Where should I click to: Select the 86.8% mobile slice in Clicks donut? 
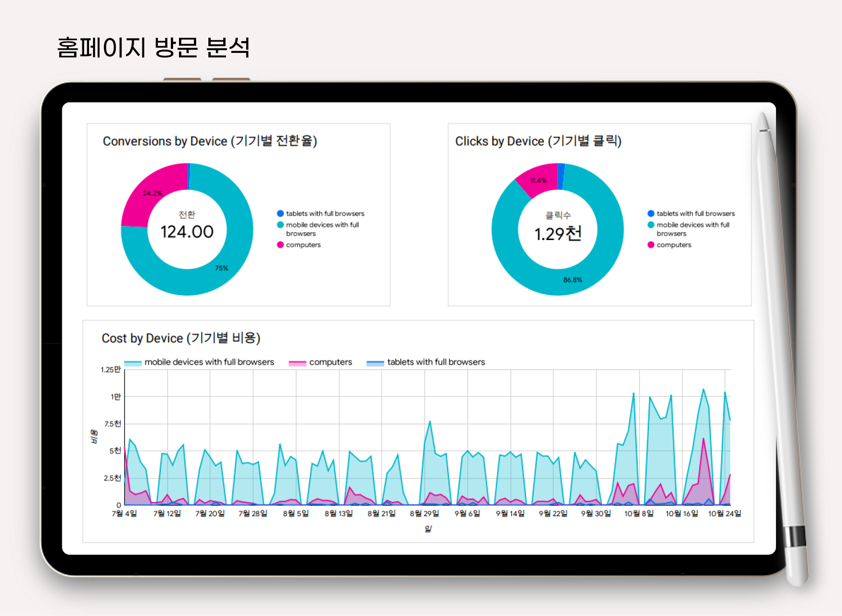[x=572, y=280]
